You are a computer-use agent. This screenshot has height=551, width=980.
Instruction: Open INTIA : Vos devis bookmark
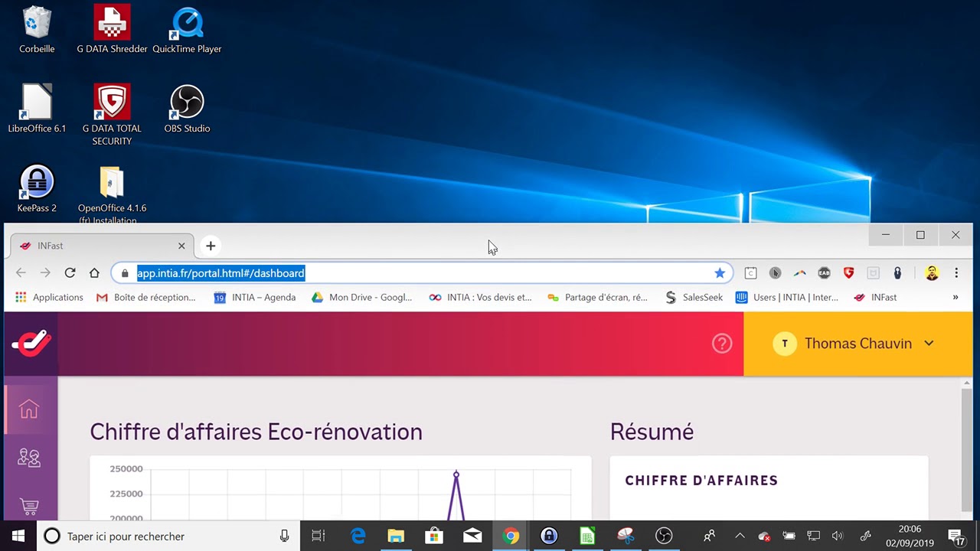pos(480,297)
